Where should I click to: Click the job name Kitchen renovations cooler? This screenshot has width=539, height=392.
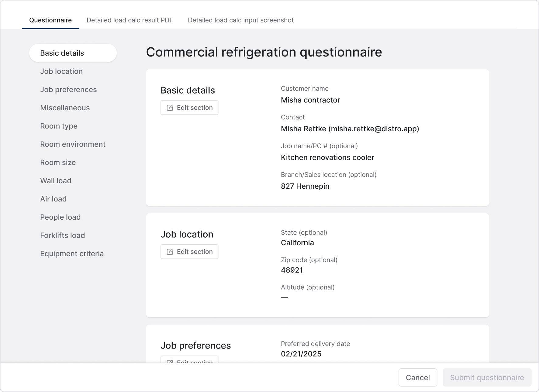pos(327,157)
